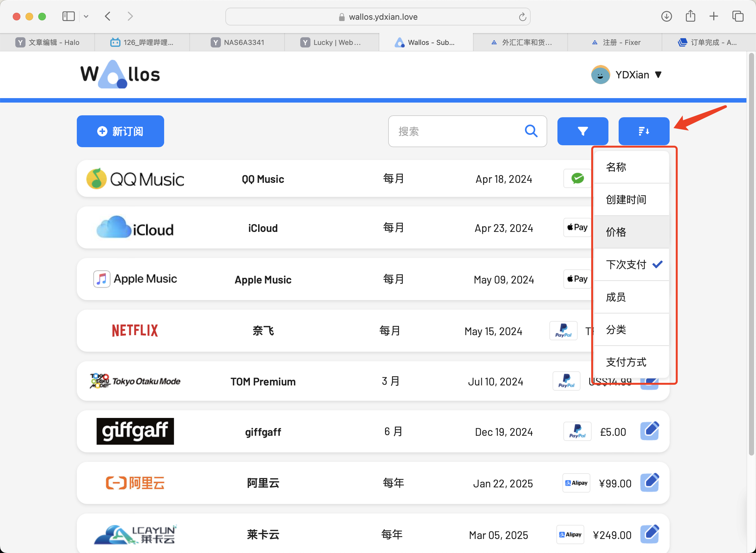
Task: Sort by 支付方式
Action: pyautogui.click(x=631, y=362)
